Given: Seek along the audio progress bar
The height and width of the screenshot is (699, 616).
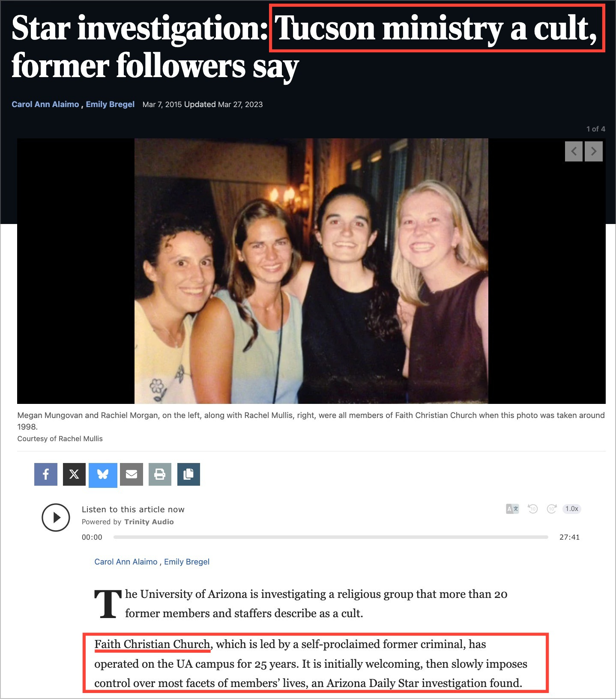Looking at the screenshot, I should coord(331,537).
